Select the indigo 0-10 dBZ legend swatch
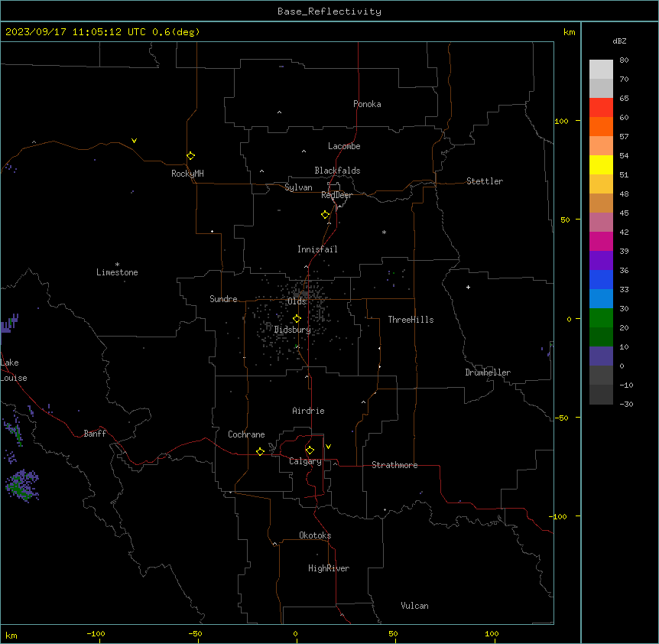 pyautogui.click(x=601, y=356)
